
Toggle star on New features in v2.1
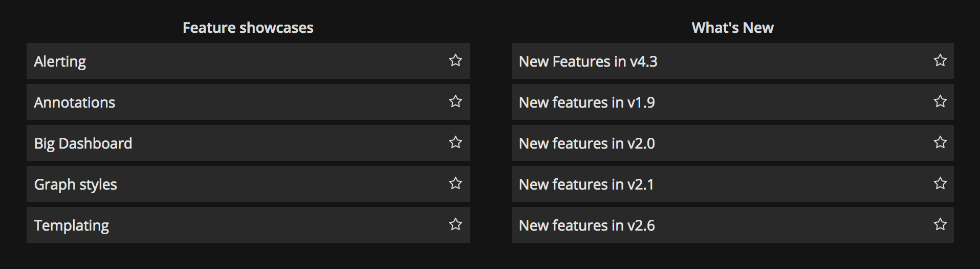[x=940, y=183]
